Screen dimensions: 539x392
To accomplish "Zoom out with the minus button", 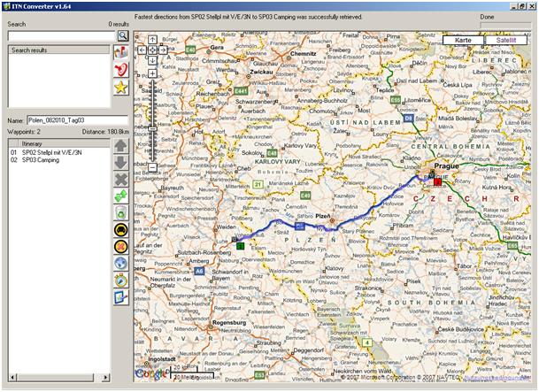I will [x=152, y=167].
